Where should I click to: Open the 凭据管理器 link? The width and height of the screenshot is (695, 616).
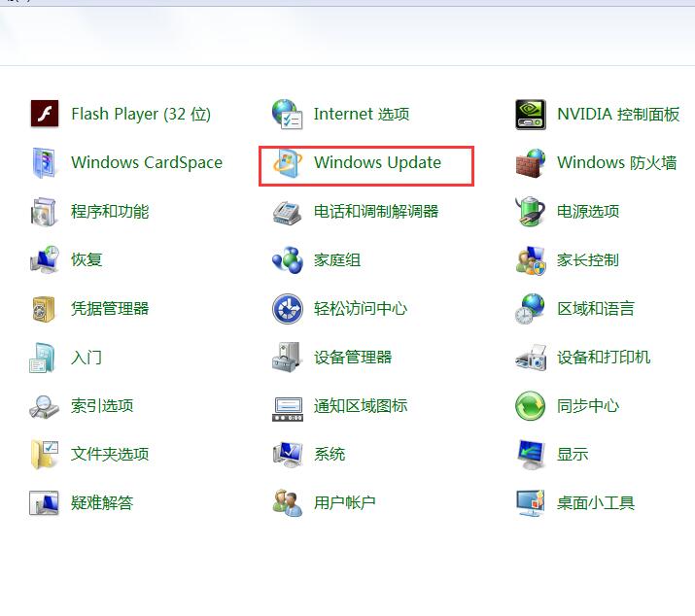(x=110, y=308)
